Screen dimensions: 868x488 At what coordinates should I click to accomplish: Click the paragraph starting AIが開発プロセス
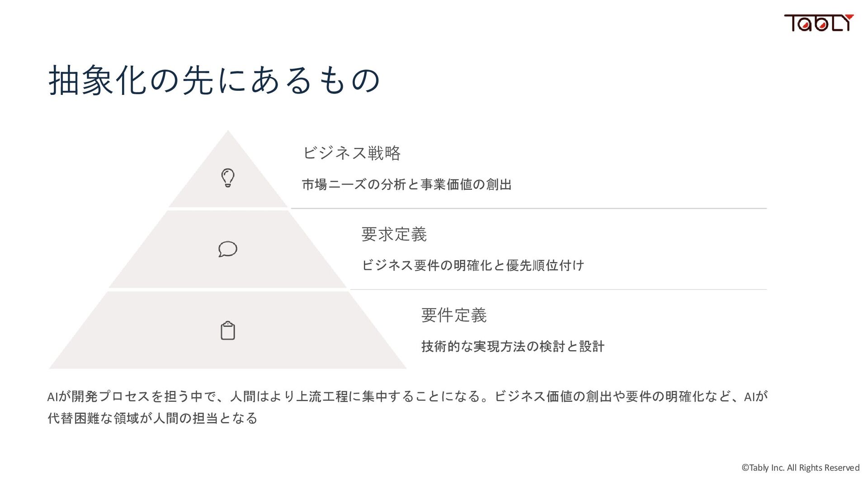click(x=407, y=396)
